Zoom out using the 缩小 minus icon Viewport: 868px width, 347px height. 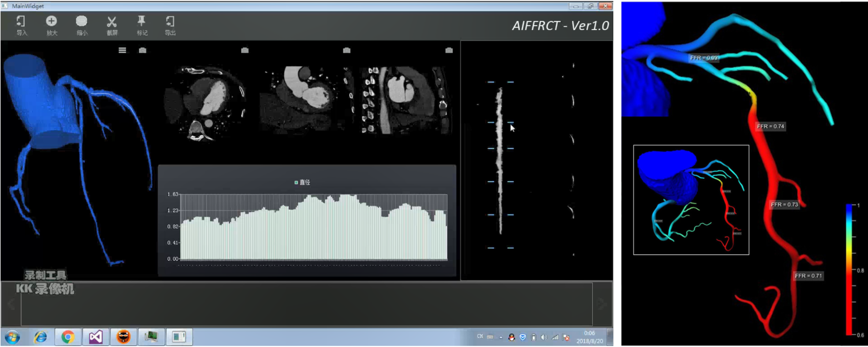pyautogui.click(x=81, y=25)
